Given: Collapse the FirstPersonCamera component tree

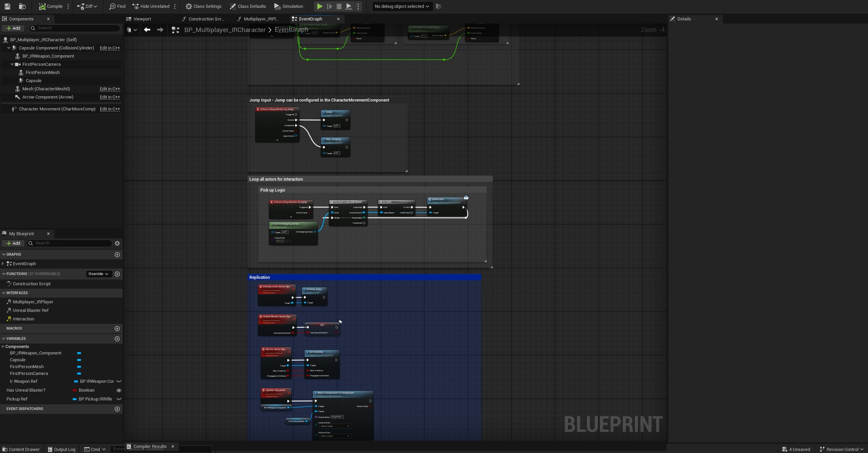Looking at the screenshot, I should click(12, 64).
